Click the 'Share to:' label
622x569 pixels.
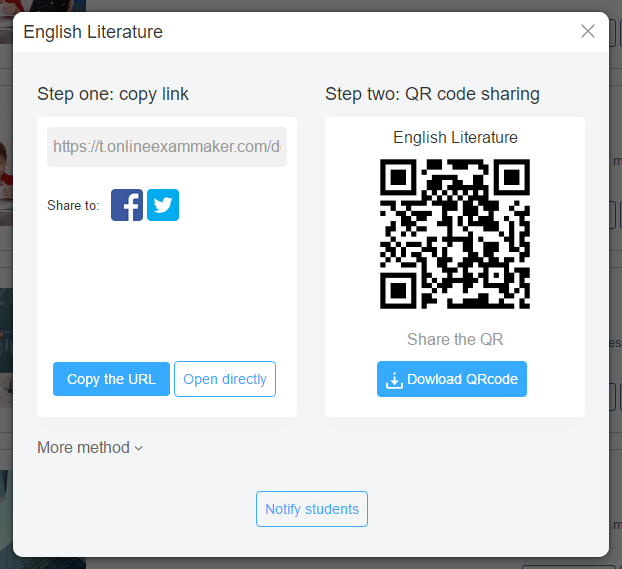(73, 205)
